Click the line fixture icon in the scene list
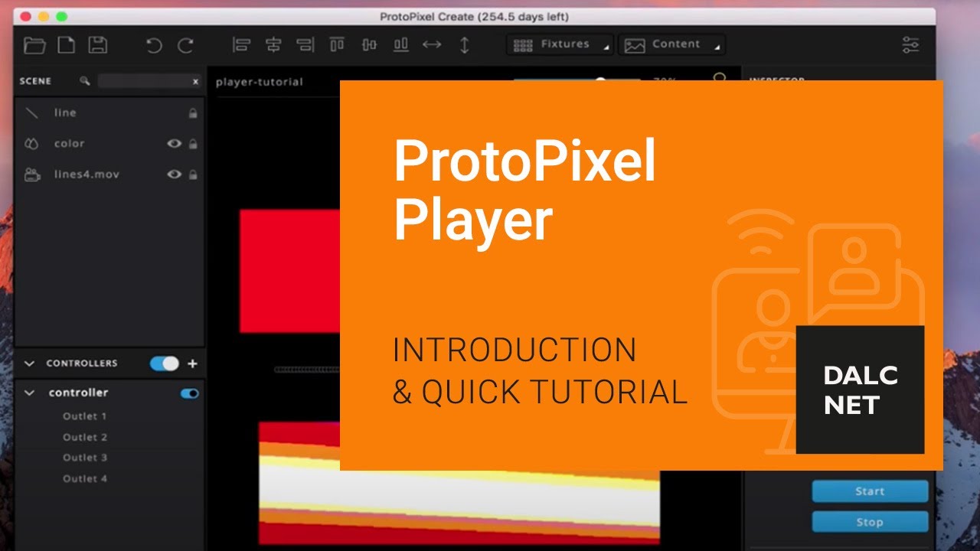 32,112
